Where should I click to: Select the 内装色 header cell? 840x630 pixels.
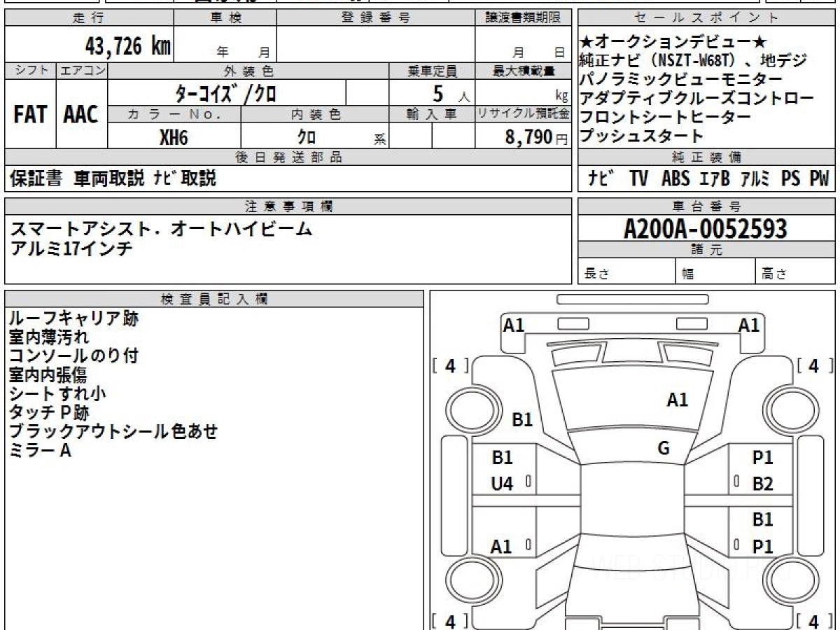(315, 114)
